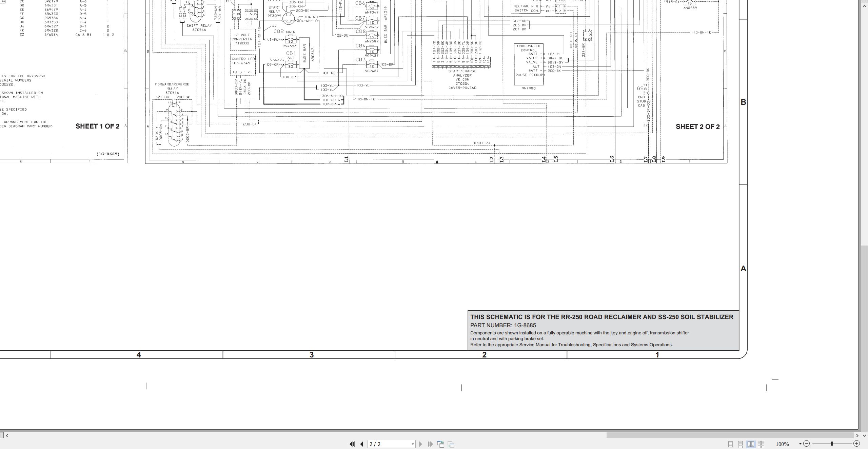
Task: Click the START/CHARGE ANALYZER label
Action: pos(462,73)
